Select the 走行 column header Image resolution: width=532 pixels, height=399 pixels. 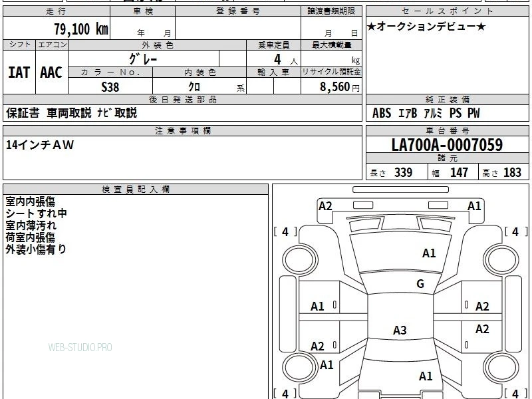pyautogui.click(x=57, y=11)
